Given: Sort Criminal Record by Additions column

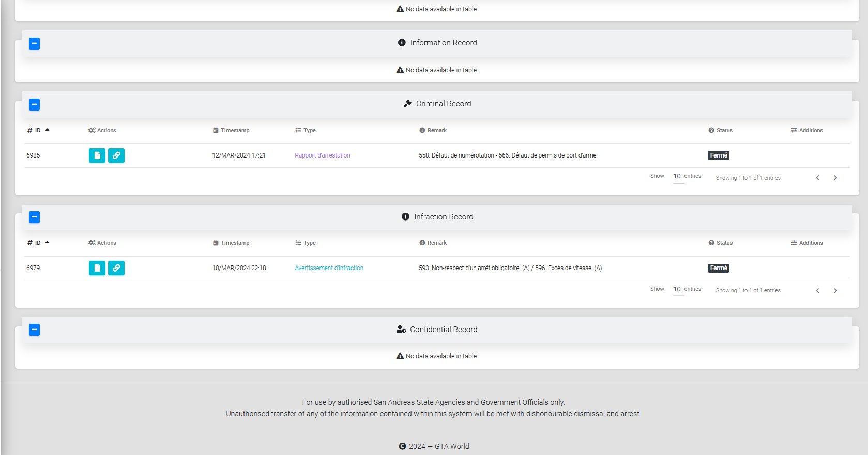Looking at the screenshot, I should tap(807, 130).
